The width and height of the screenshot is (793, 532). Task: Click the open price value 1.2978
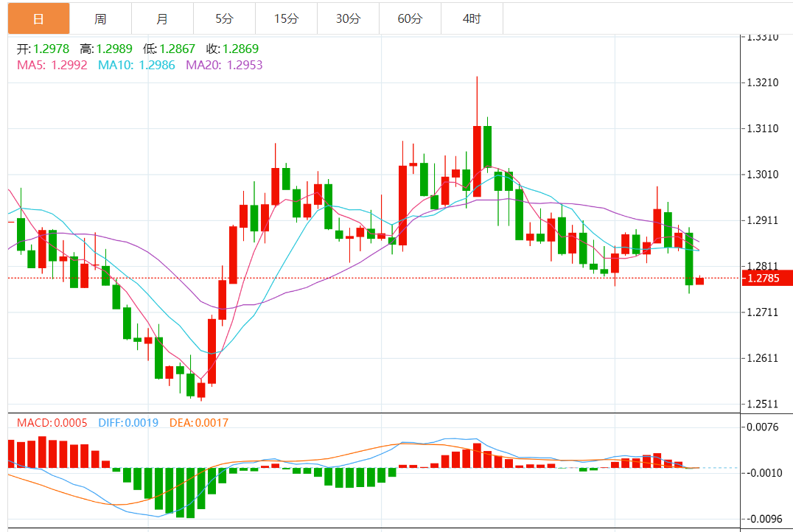click(51, 49)
